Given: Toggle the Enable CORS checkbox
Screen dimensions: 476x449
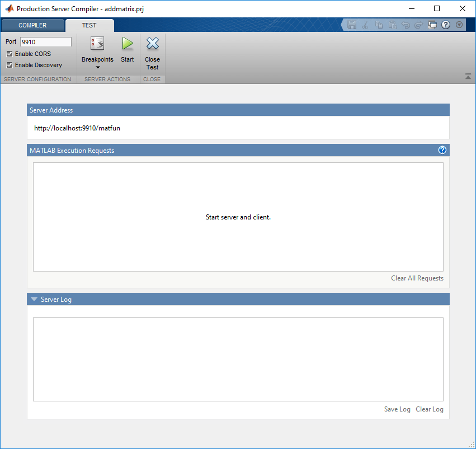Looking at the screenshot, I should coord(10,54).
